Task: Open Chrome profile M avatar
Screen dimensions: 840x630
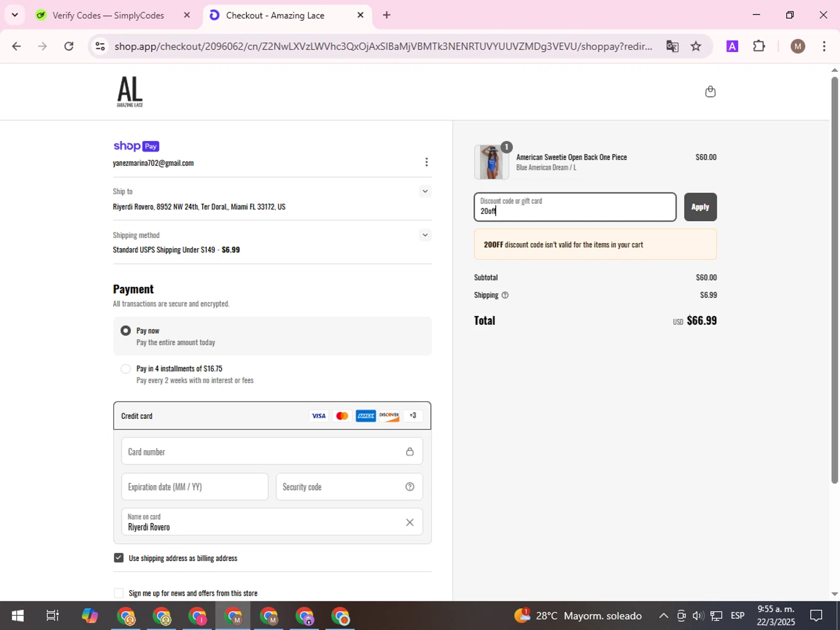Action: point(798,46)
